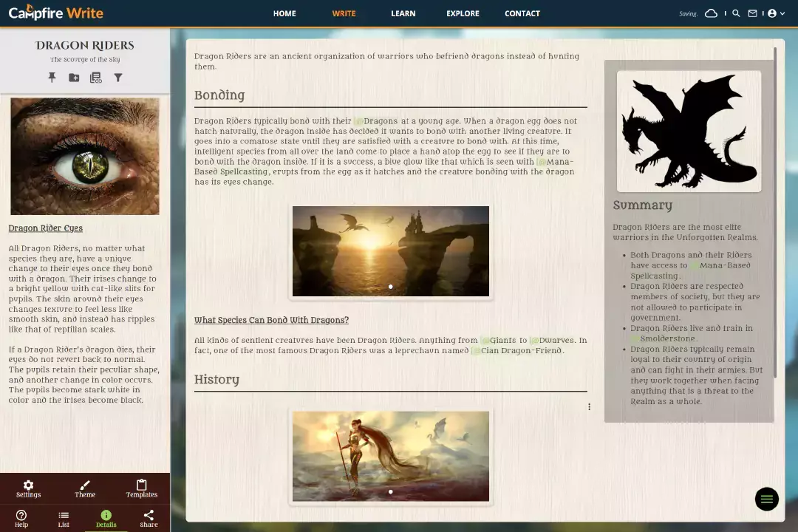This screenshot has width=798, height=532.
Task: Go to the EXPLORE menu item
Action: 463,13
